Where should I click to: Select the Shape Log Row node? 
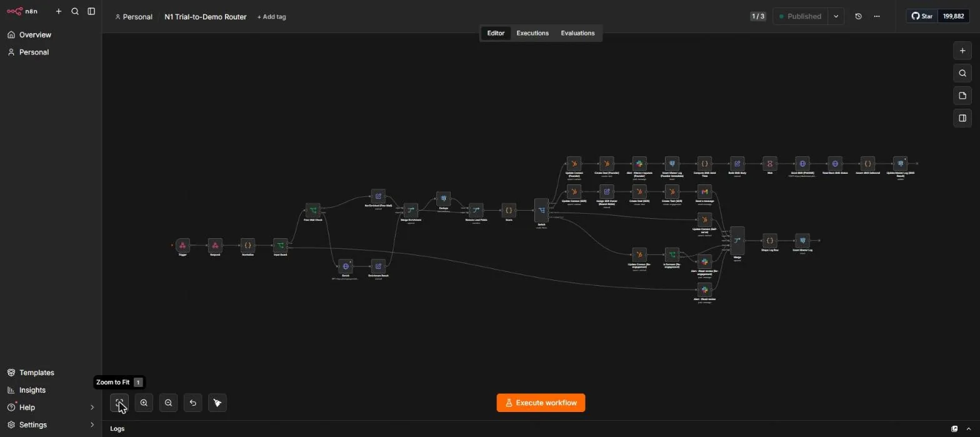[x=770, y=241]
